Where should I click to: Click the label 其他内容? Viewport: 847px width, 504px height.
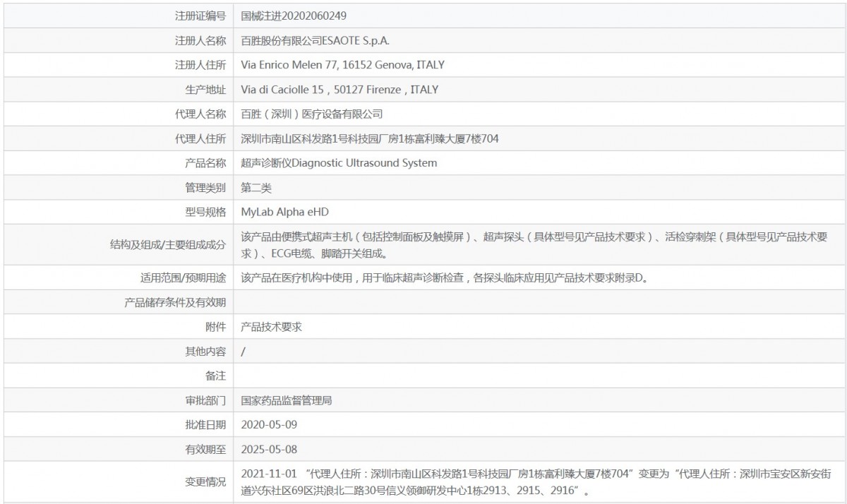coord(205,352)
